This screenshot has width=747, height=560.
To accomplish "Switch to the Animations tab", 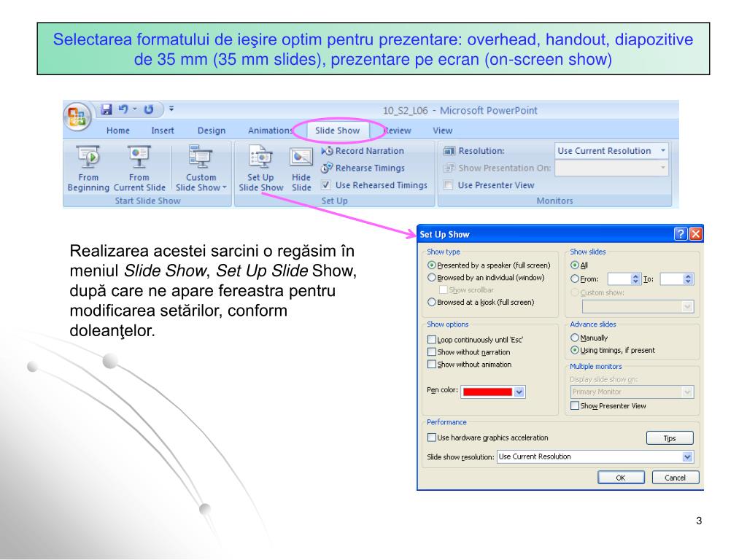I will point(269,131).
